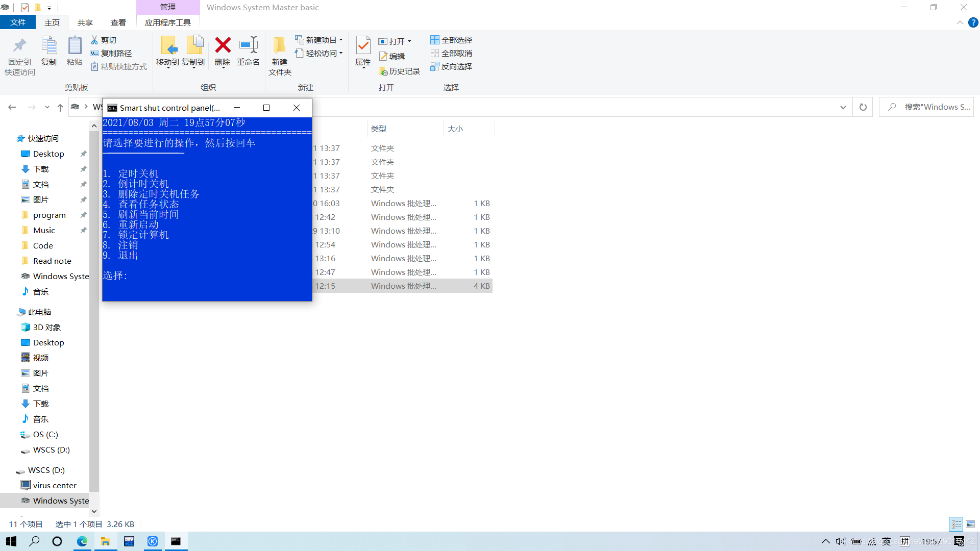Click Invert selection (反向选择) button

pyautogui.click(x=451, y=66)
